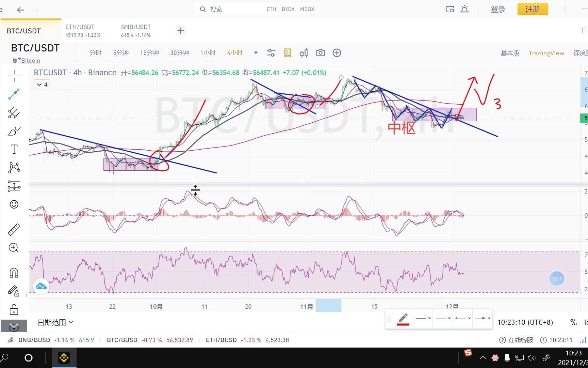Open the XABCD pattern tool

[x=14, y=167]
